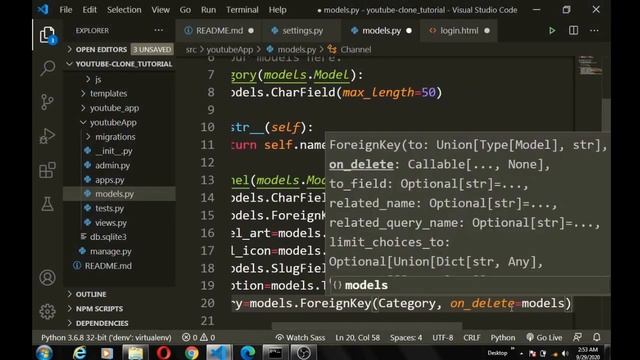Change indentation via Spaces: 4
The height and width of the screenshot is (360, 640).
tap(406, 338)
